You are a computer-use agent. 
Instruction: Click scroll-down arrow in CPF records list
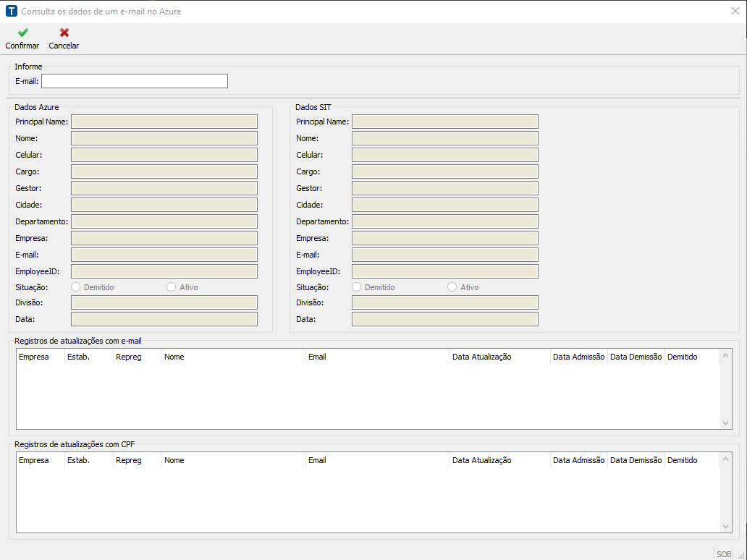tap(727, 527)
